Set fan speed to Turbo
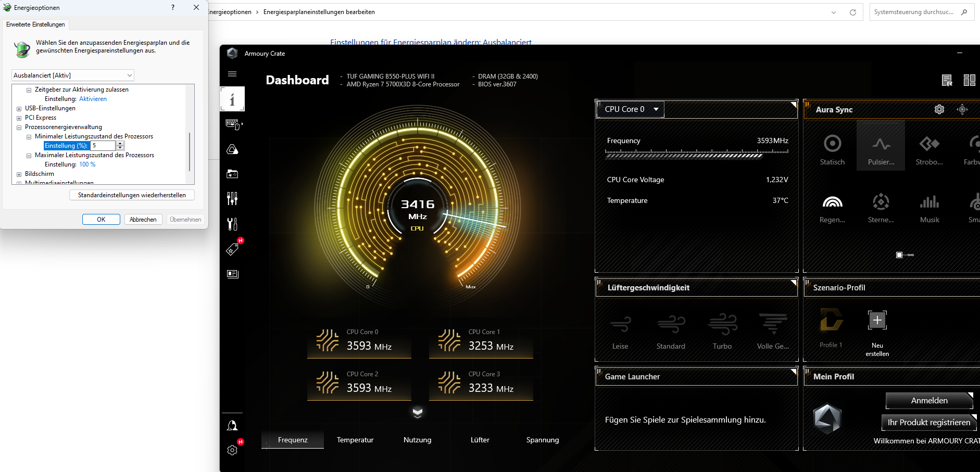 coord(722,331)
